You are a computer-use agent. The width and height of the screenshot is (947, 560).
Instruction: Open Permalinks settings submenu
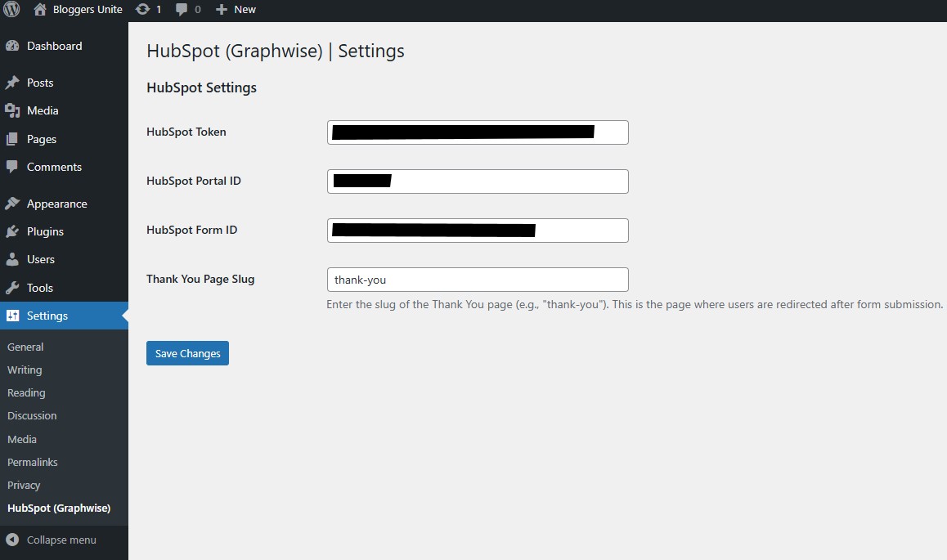click(x=33, y=462)
